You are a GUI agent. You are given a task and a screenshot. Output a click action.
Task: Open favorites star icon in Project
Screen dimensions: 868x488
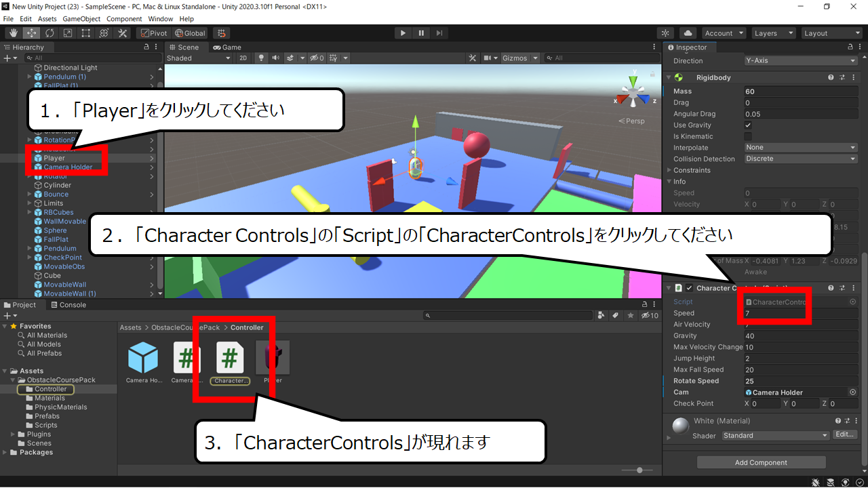point(631,316)
